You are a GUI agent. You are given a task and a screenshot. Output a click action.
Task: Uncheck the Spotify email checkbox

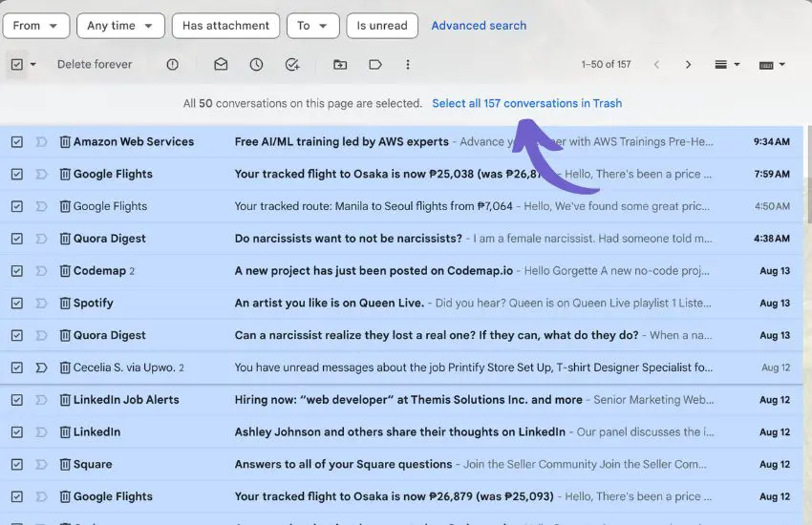pos(16,304)
